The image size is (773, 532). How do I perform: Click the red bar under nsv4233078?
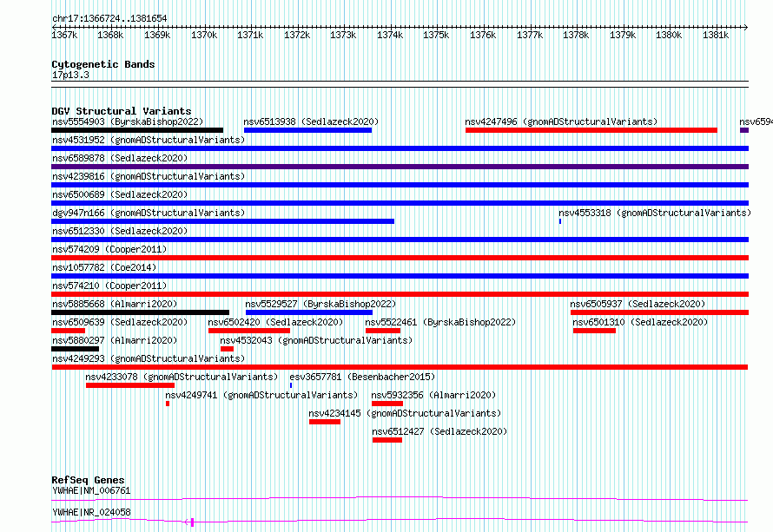[x=130, y=385]
